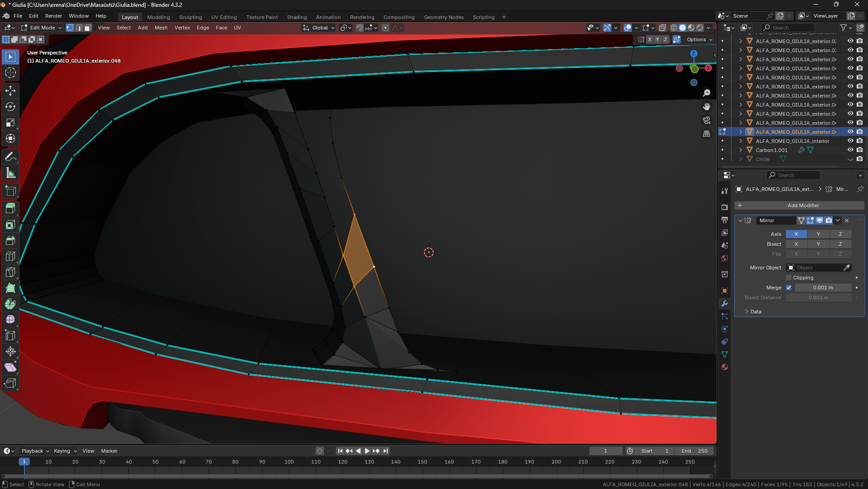Open the viewport Options dropdown
Viewport: 868px width, 489px height.
tap(699, 39)
